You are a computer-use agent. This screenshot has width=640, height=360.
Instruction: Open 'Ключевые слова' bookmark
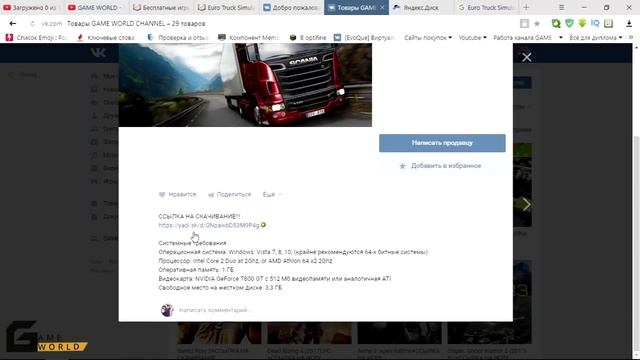pyautogui.click(x=106, y=38)
